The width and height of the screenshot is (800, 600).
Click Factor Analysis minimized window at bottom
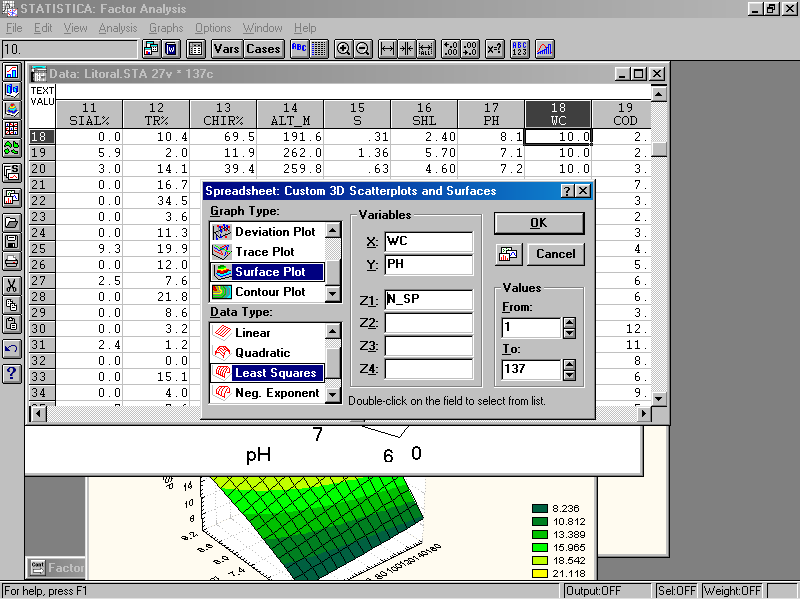coord(56,567)
